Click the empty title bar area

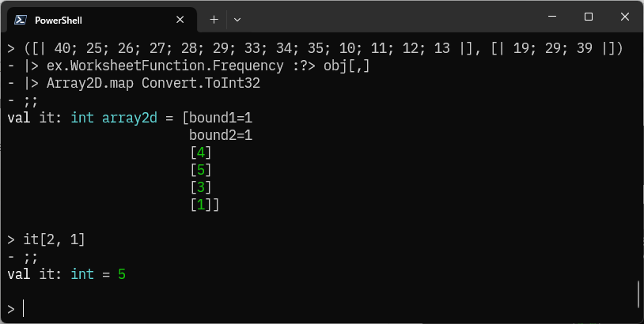(x=390, y=17)
